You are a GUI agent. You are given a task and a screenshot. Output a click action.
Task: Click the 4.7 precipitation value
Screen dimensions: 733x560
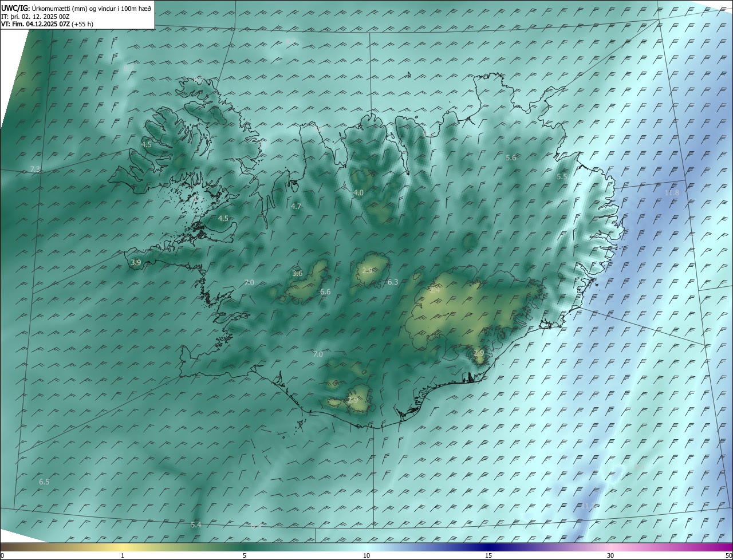(x=296, y=206)
